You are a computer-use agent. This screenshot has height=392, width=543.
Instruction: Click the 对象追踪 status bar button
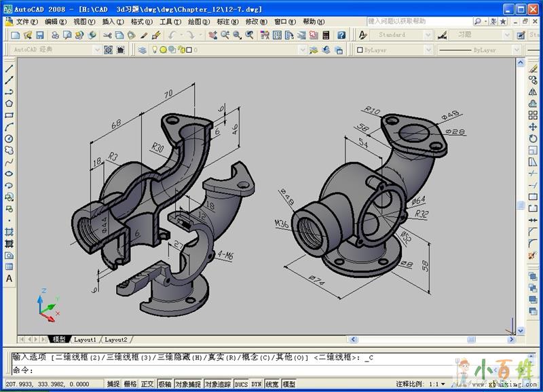(x=218, y=384)
